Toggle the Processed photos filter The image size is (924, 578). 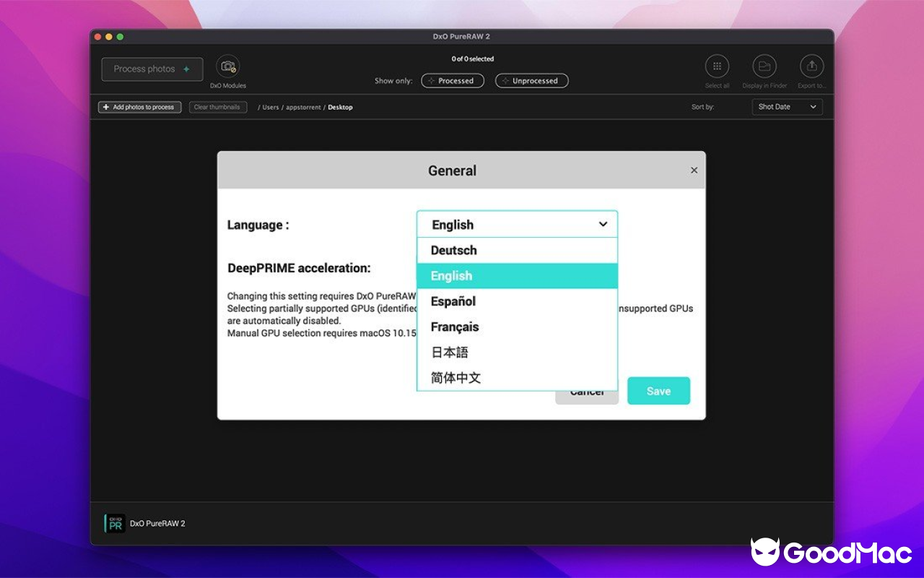click(x=453, y=80)
